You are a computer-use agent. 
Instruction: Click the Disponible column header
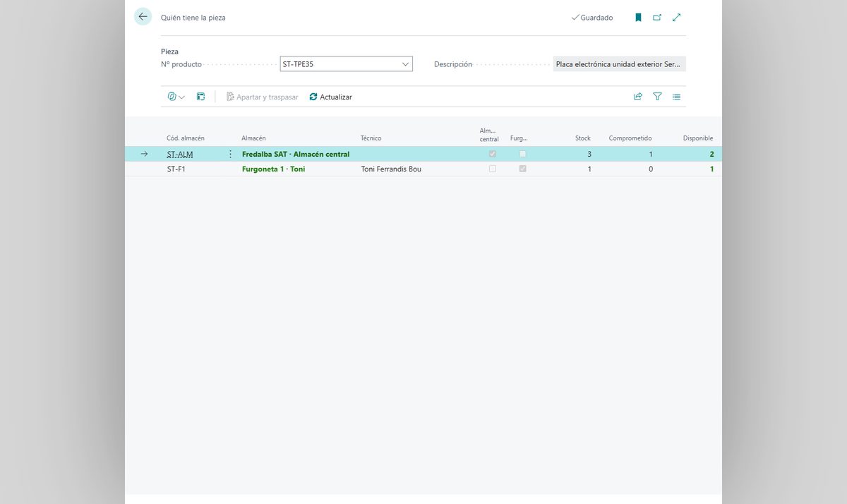[x=698, y=138]
